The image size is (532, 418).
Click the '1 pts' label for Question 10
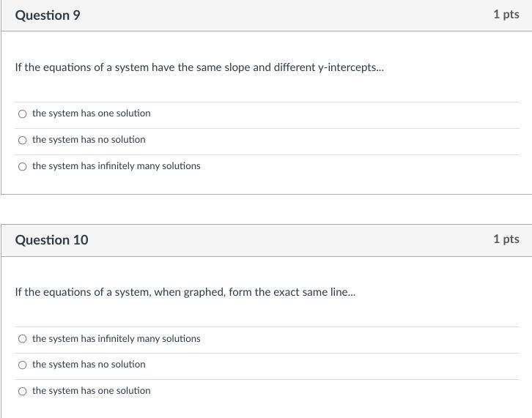pyautogui.click(x=506, y=239)
